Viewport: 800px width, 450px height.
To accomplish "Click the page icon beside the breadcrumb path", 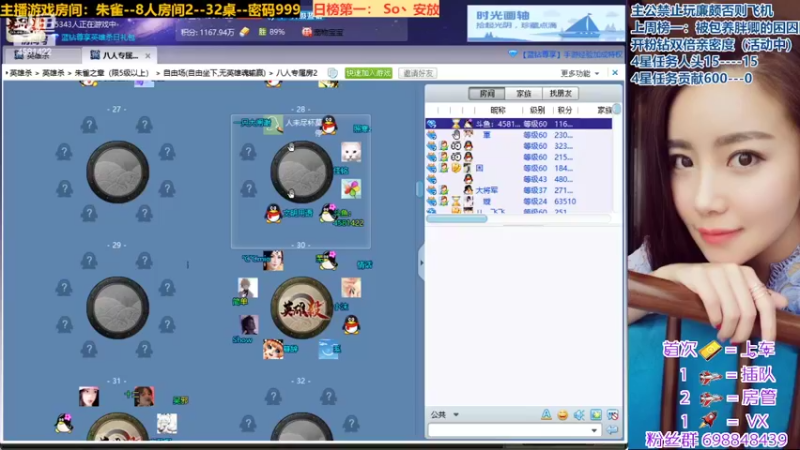I will coord(333,73).
